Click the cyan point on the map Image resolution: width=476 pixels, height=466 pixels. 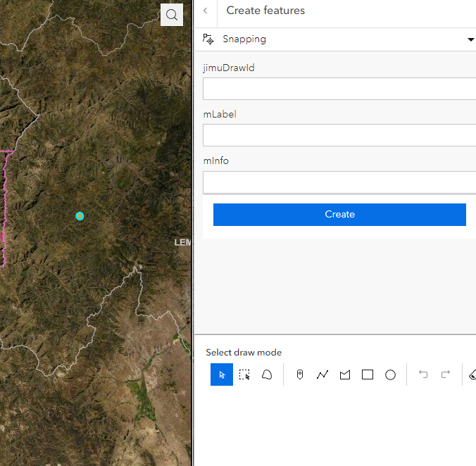coord(80,216)
